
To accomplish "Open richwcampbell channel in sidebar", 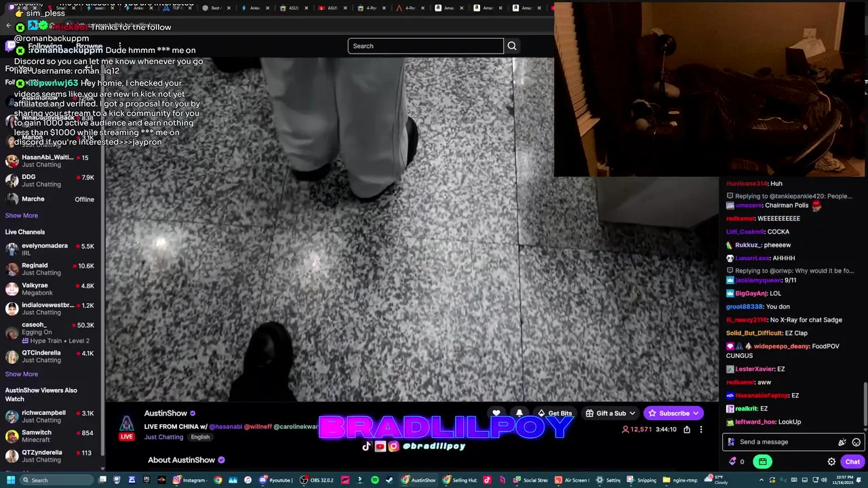I will tap(52, 416).
